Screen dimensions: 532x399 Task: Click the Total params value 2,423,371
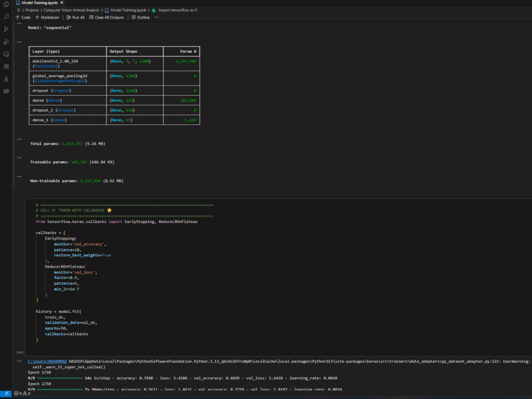(x=72, y=144)
